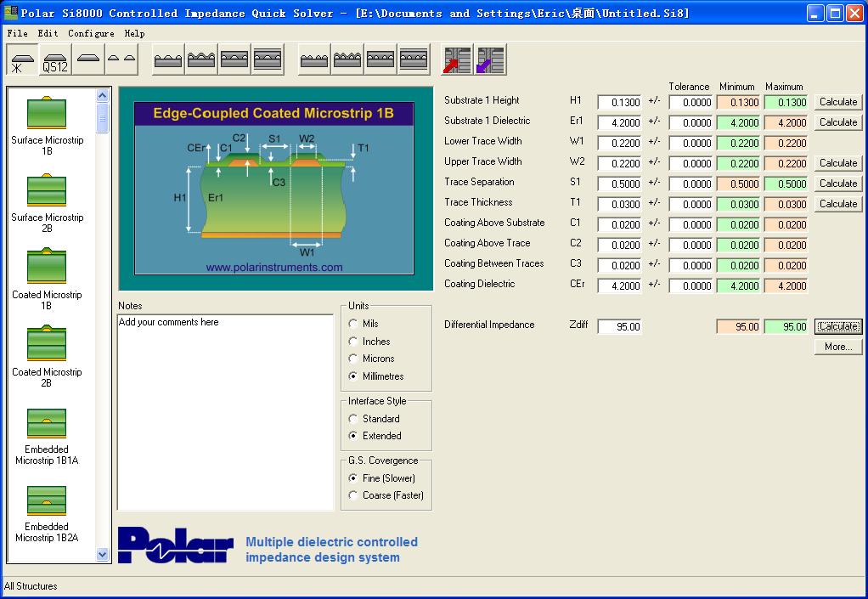Click the All Structures status bar text

31,585
